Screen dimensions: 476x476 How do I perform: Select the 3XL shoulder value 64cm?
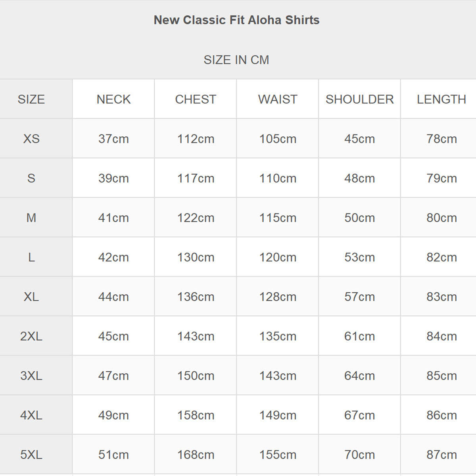click(x=359, y=376)
